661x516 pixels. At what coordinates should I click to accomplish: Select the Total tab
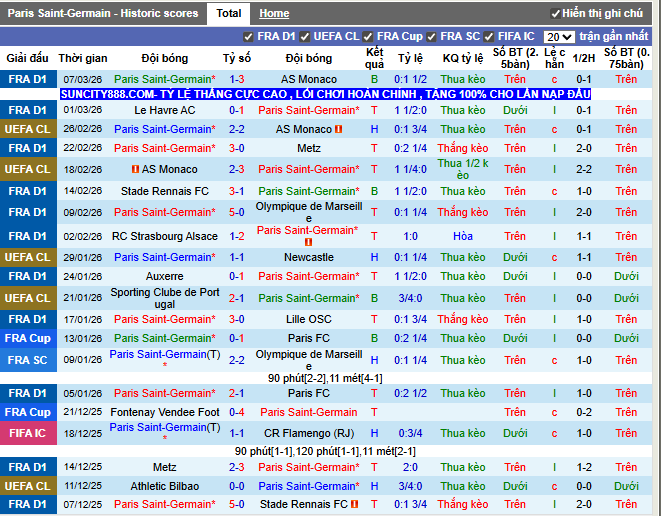click(x=228, y=14)
